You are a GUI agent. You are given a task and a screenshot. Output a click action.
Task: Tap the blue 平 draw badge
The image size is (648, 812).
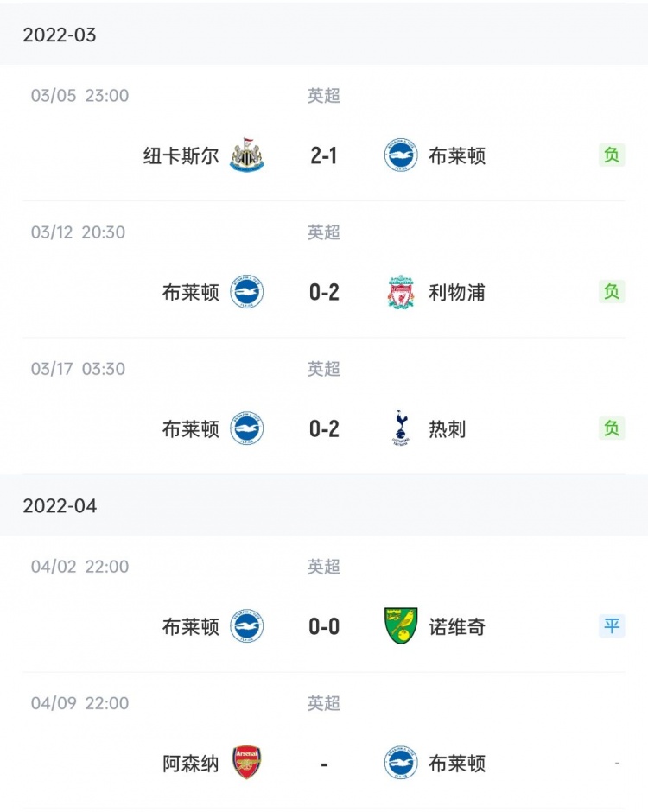612,626
